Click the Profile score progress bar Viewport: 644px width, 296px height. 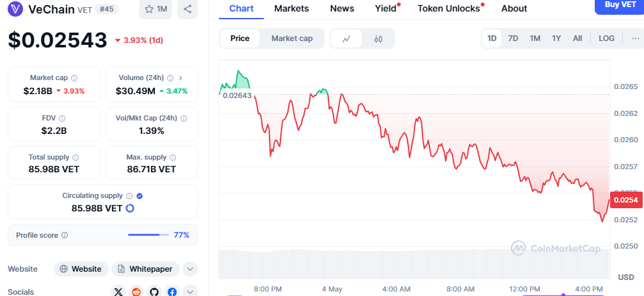coord(147,235)
